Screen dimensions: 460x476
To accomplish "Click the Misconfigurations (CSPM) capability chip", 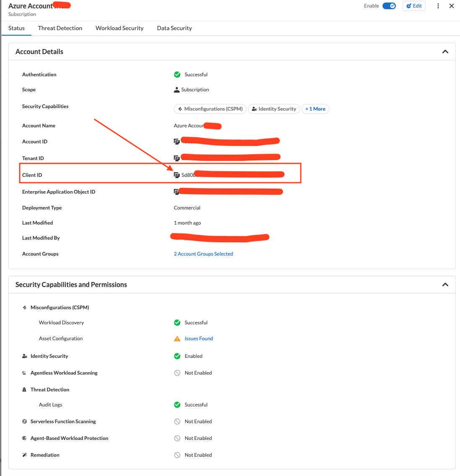I will [x=210, y=109].
